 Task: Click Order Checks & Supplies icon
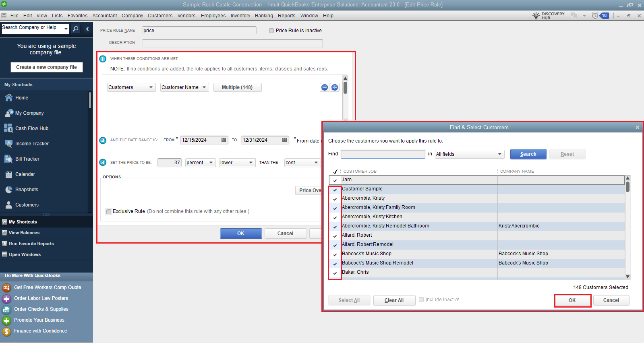6,310
